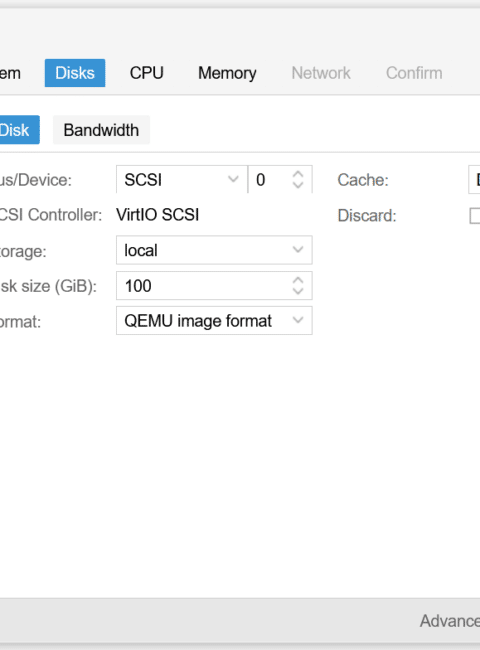
Task: Open the Cache dropdown box
Action: pyautogui.click(x=474, y=180)
